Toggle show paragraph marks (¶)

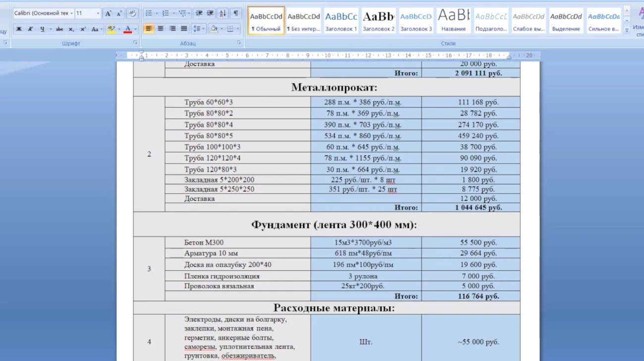236,13
